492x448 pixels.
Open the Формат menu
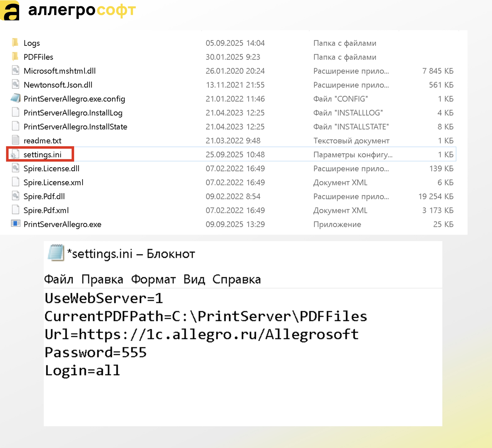click(x=153, y=279)
